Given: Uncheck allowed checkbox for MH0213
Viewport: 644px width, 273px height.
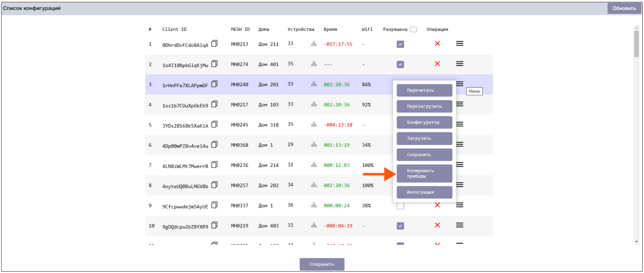Looking at the screenshot, I should point(400,44).
